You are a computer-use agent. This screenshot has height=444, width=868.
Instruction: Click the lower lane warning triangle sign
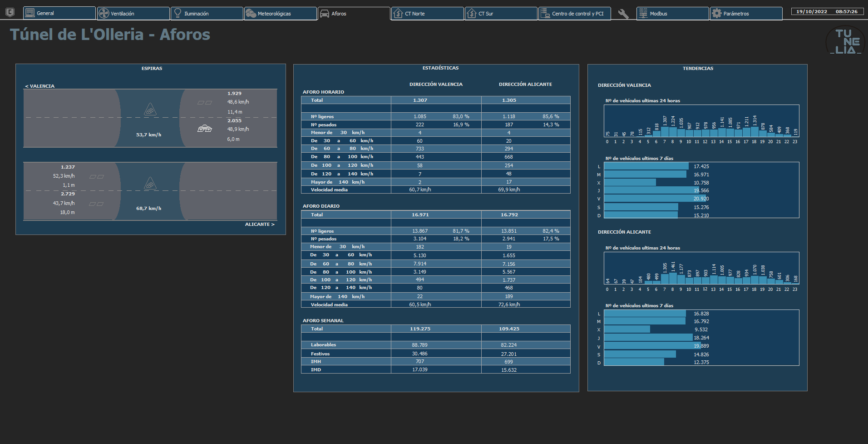pos(150,184)
